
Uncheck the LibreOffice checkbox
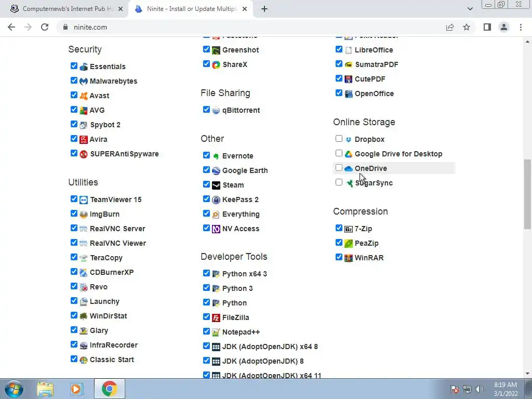pos(339,49)
